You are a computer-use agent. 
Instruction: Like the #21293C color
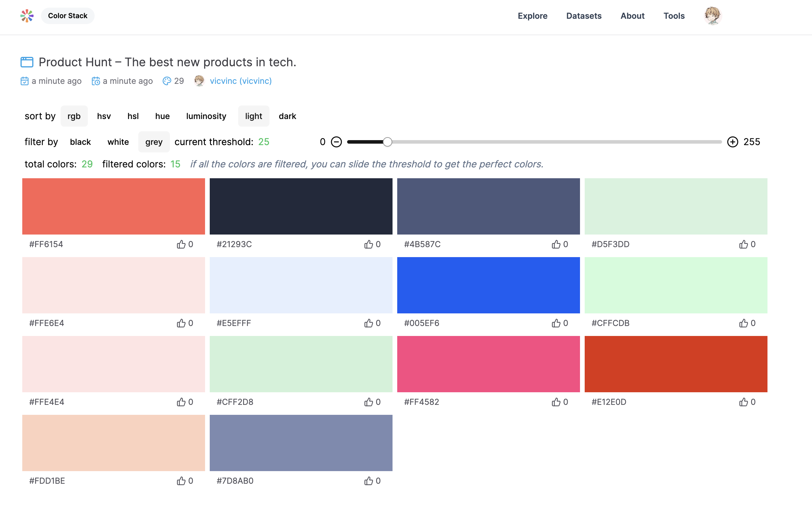tap(369, 244)
